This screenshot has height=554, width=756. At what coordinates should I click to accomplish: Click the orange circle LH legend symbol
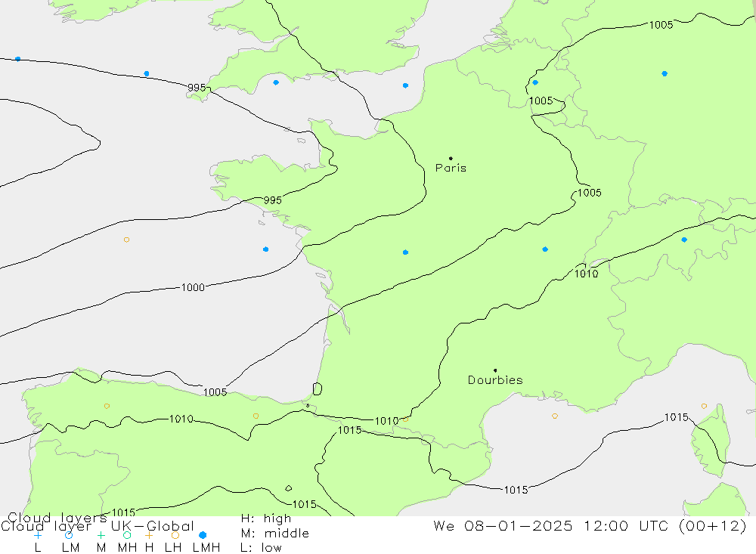pos(175,535)
